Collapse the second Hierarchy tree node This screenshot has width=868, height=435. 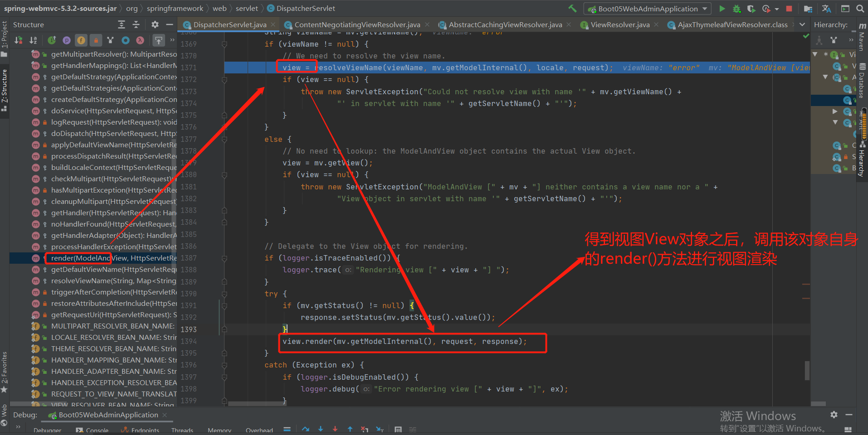point(825,77)
